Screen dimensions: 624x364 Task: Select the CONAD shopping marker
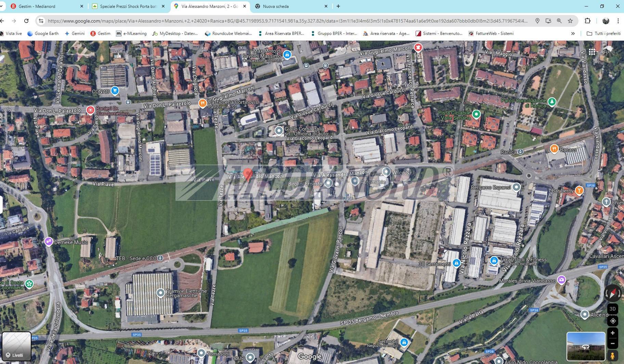115,91
